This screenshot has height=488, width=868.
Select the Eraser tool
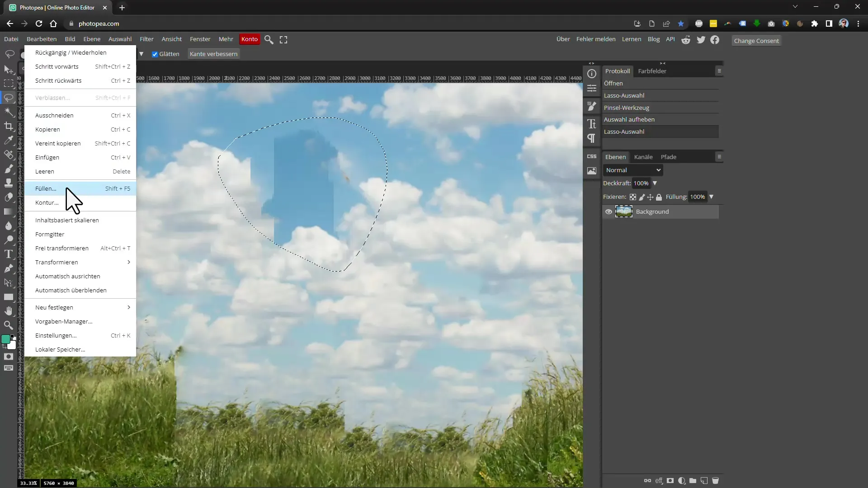pos(9,197)
